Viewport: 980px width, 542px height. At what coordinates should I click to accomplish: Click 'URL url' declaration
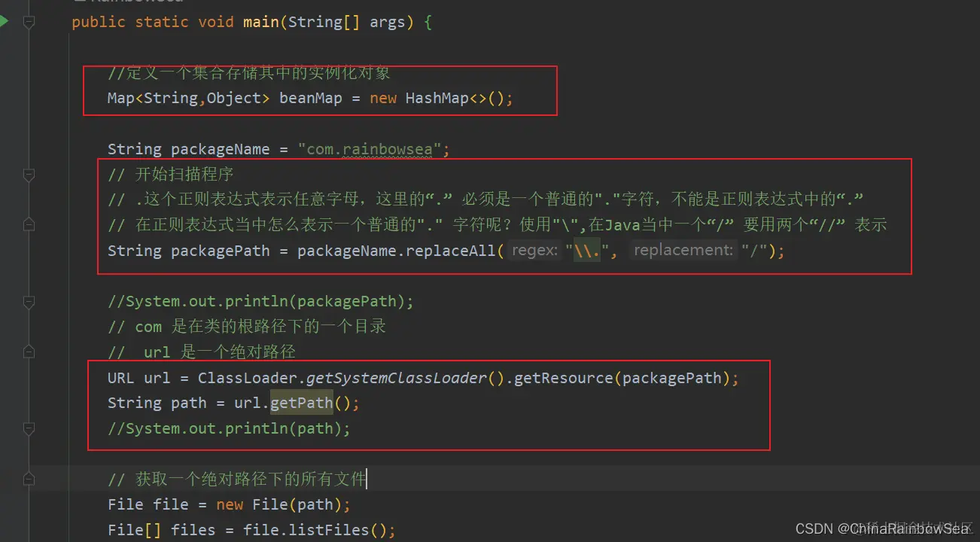[x=139, y=378]
